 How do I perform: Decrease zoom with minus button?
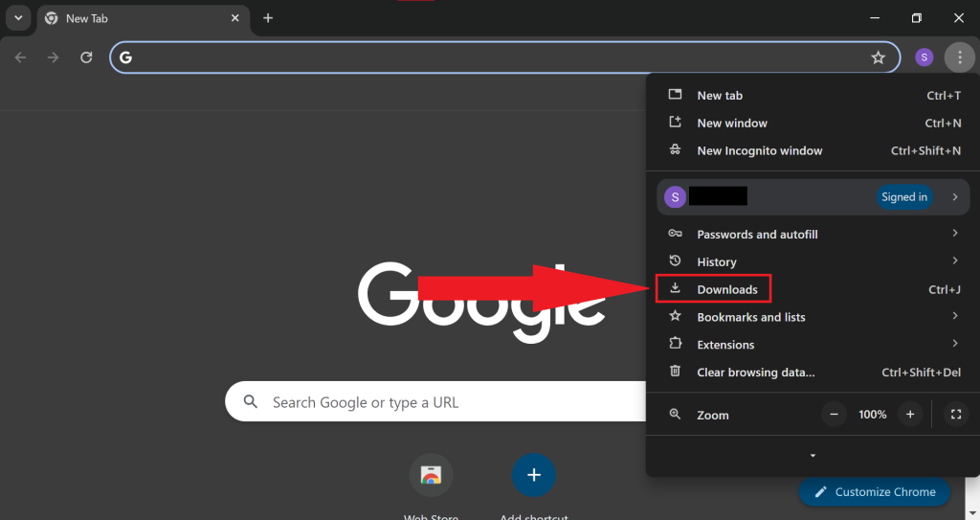pos(834,415)
